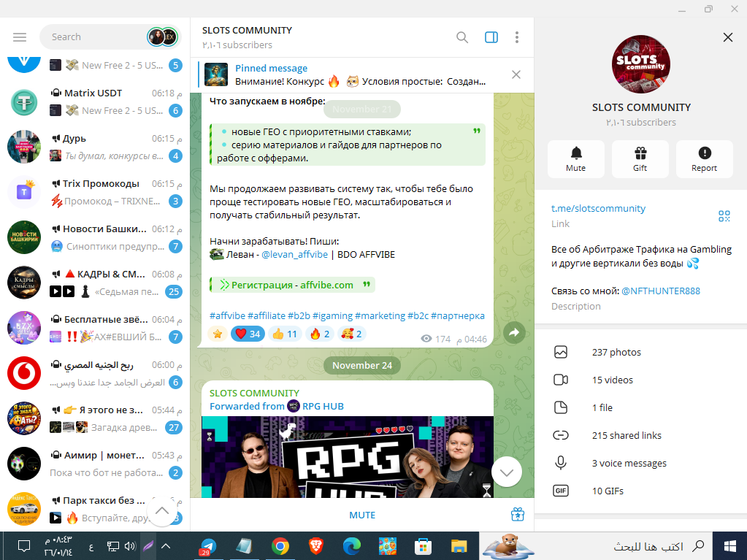This screenshot has width=747, height=560.
Task: Open File Explorer from the taskbar
Action: [x=459, y=546]
